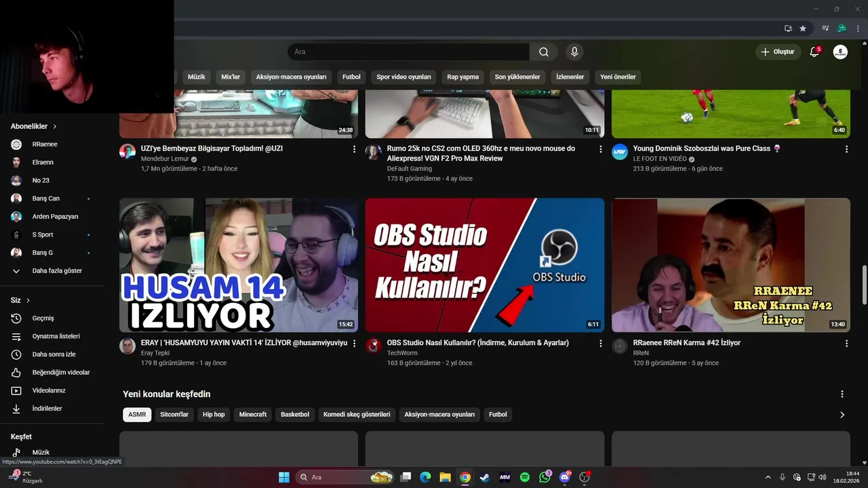Open Spotify from the taskbar
868x488 pixels.
[x=525, y=477]
